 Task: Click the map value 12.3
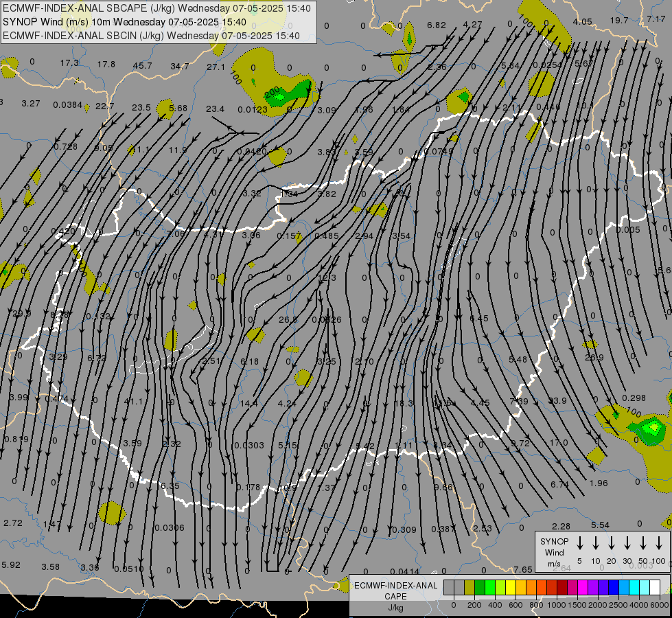pyautogui.click(x=327, y=278)
